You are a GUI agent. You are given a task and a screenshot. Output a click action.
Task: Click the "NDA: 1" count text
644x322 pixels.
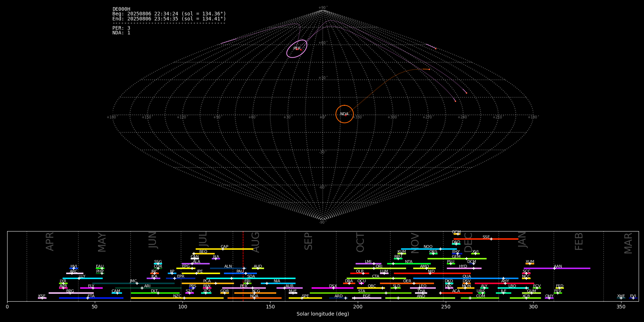point(121,33)
